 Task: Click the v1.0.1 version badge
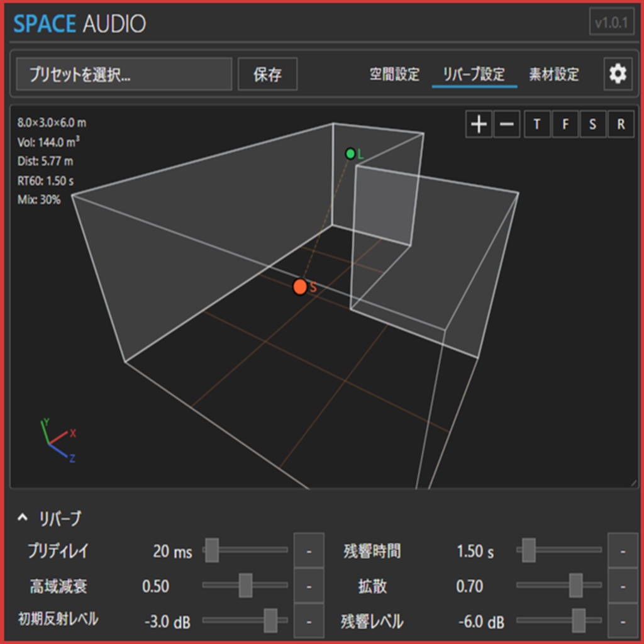pos(611,22)
